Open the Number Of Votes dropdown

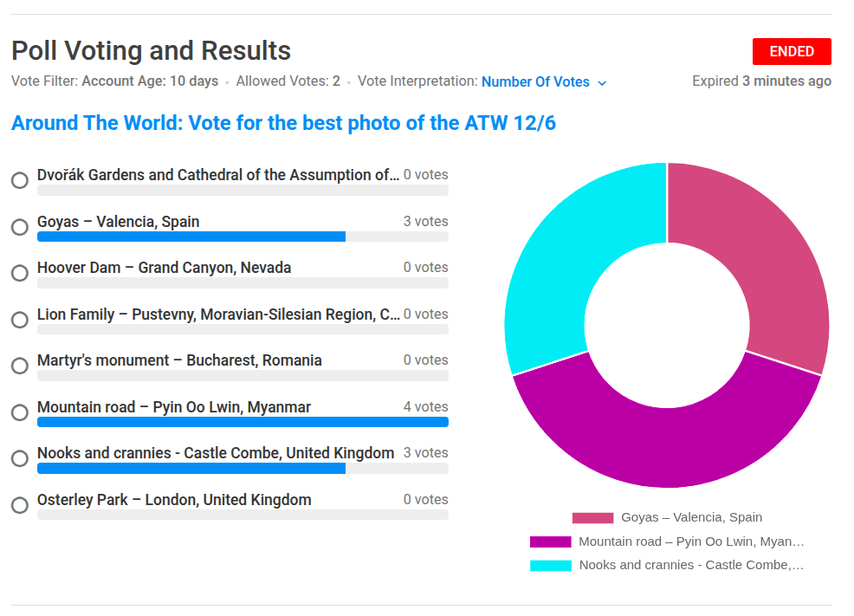[544, 81]
